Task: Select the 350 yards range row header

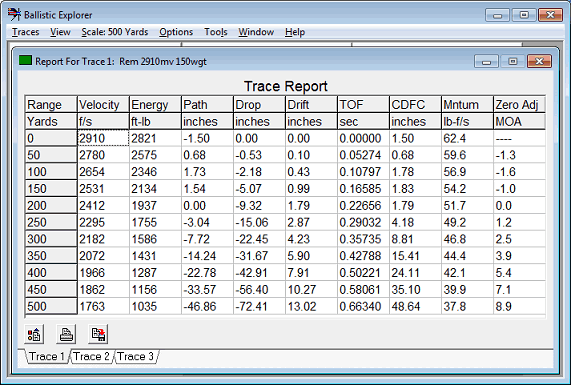Action: click(x=51, y=256)
